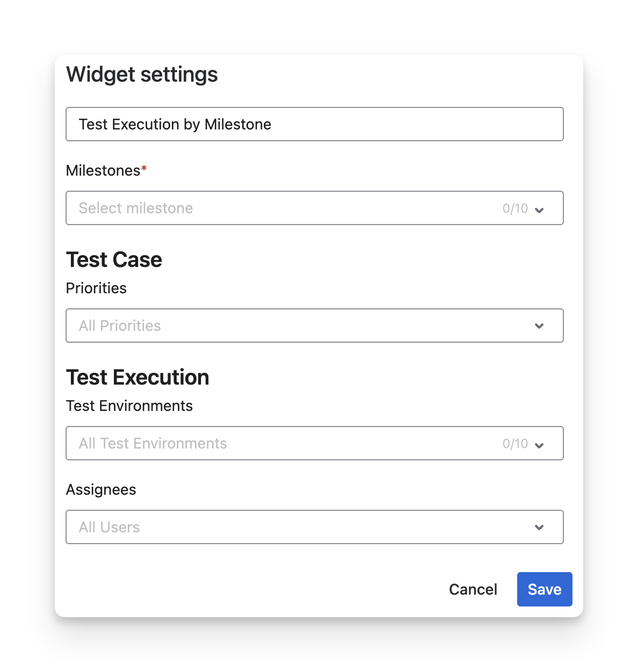Click the Test Environments chevron arrow
Image resolution: width=638 pixels, height=672 pixels.
point(539,445)
